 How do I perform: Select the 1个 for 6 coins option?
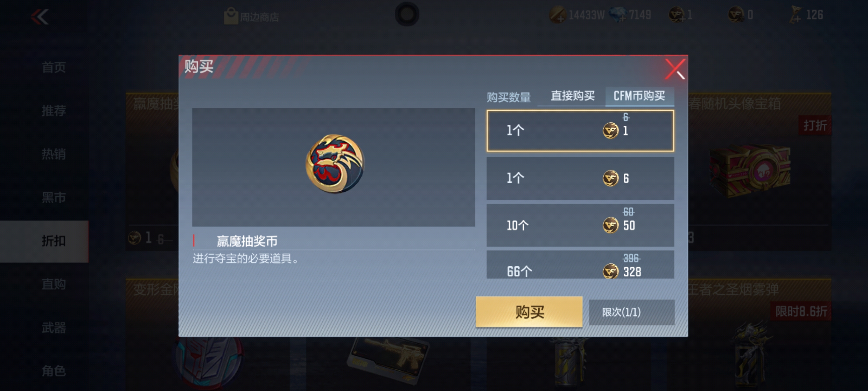pos(580,178)
